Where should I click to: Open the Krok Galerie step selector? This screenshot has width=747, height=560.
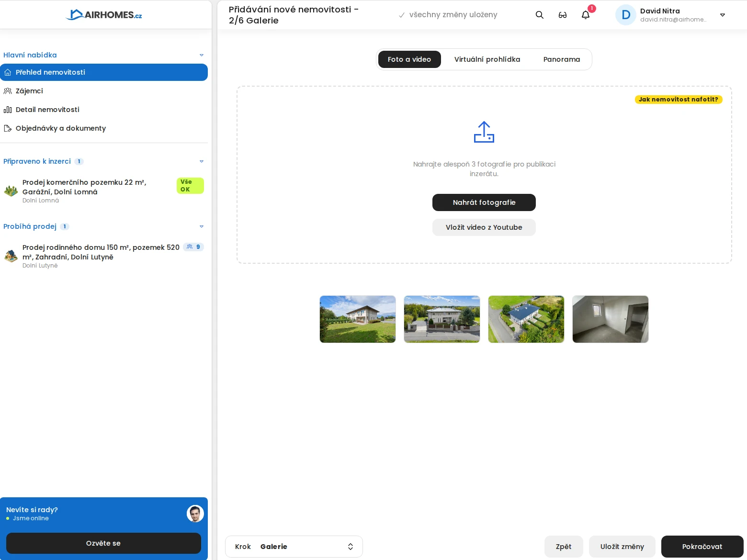[x=294, y=547]
